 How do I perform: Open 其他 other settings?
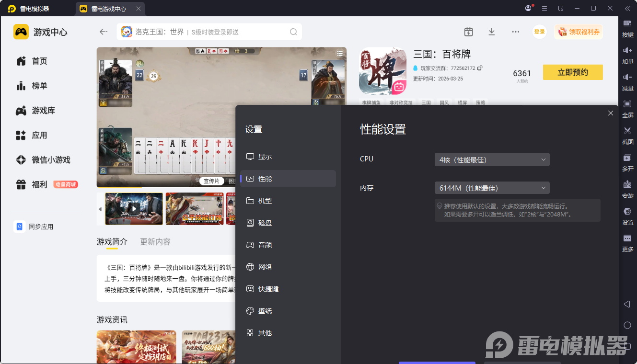click(288, 333)
